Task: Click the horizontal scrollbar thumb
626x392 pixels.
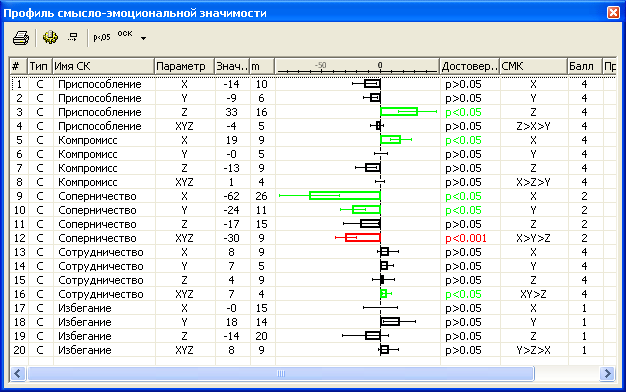Action: [281, 374]
